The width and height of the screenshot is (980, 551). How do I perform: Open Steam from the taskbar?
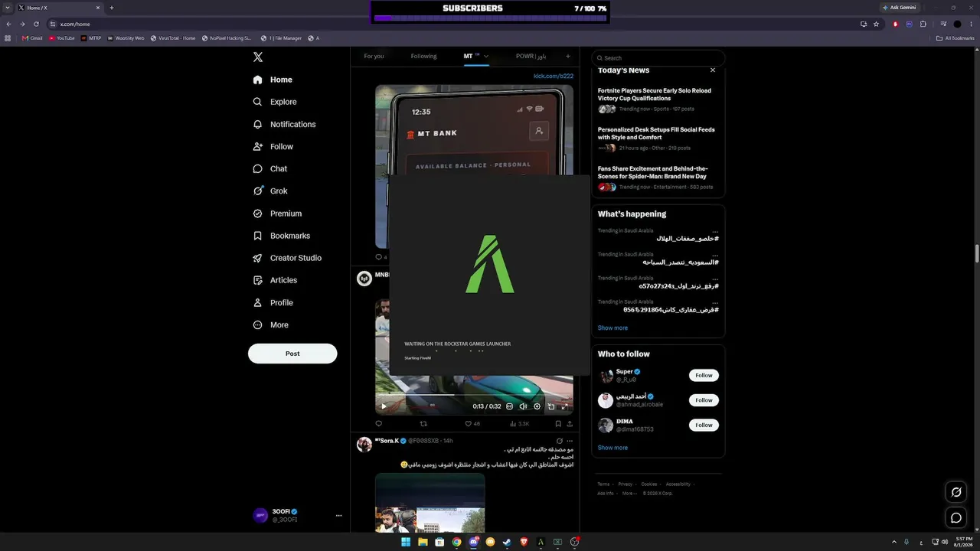click(507, 542)
